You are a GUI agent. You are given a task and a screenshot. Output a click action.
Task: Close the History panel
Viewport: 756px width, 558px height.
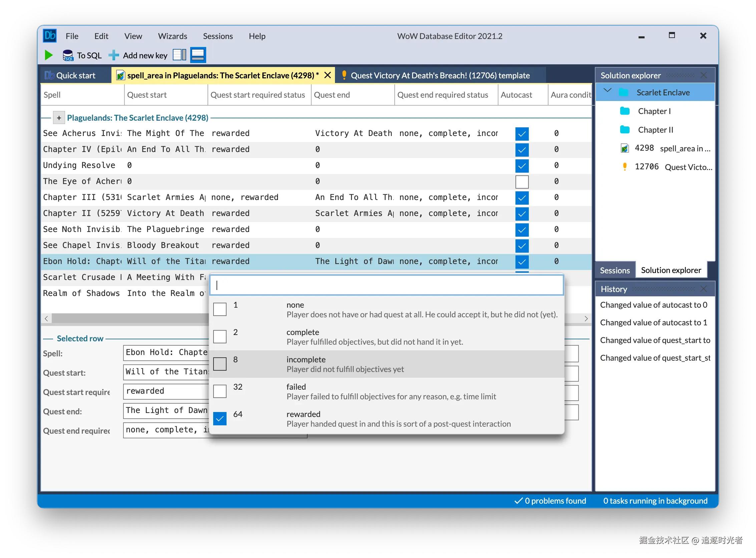(x=704, y=289)
